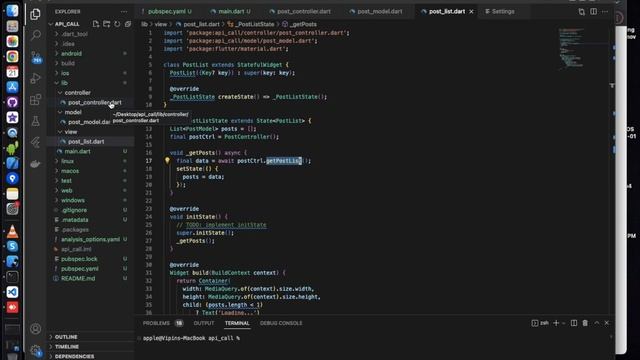The width and height of the screenshot is (640, 360).
Task: Open the OUTPUT panel tab
Action: pos(204,323)
